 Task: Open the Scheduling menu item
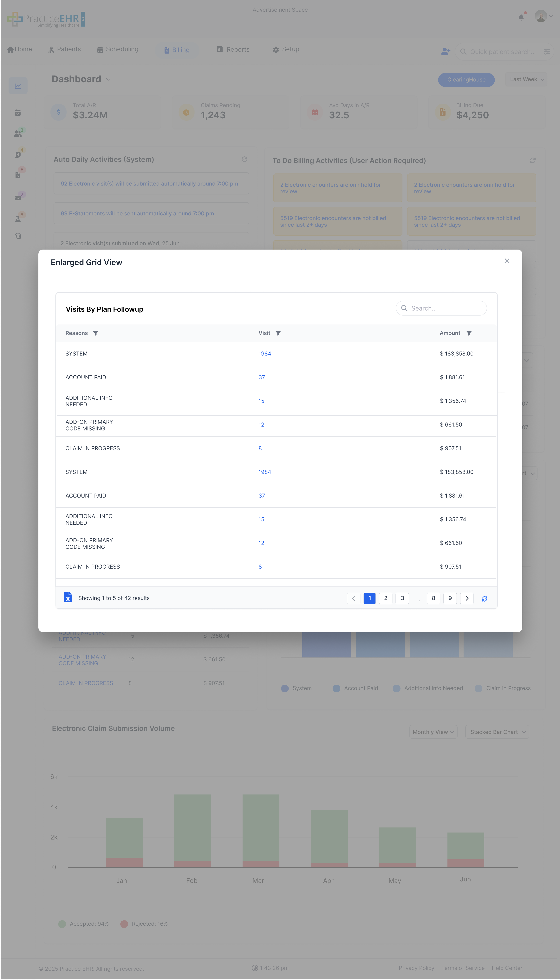[x=118, y=49]
